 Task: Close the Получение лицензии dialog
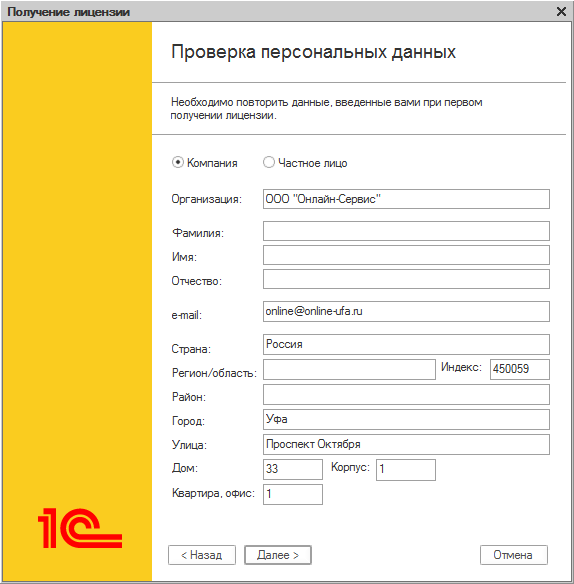pos(561,12)
